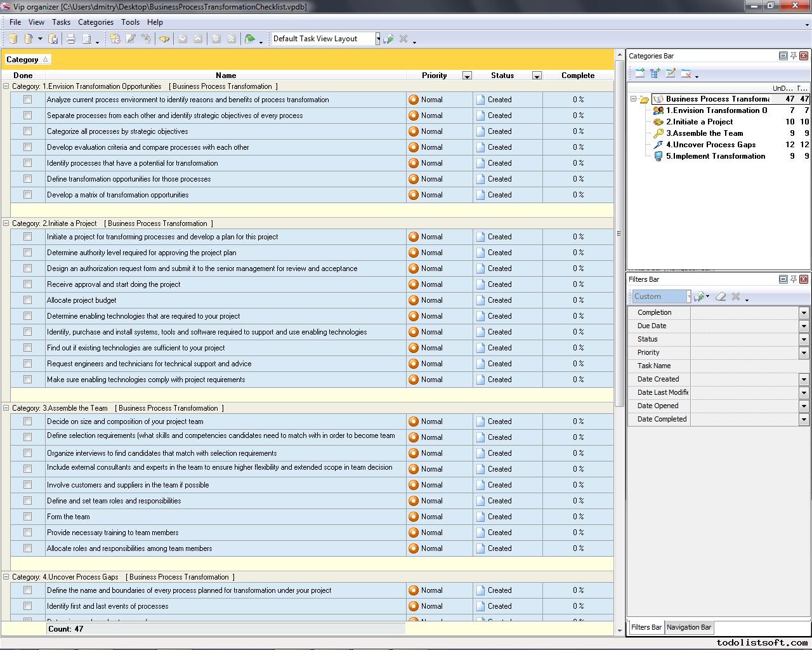Click the Delete Category icon in Categories Bar
The width and height of the screenshot is (812, 650).
point(686,74)
